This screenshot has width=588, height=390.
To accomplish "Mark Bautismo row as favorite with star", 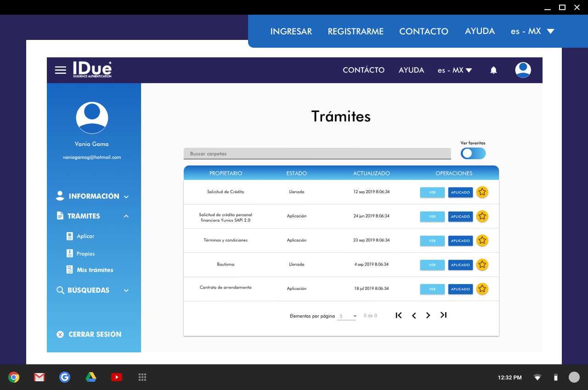I will (x=482, y=265).
